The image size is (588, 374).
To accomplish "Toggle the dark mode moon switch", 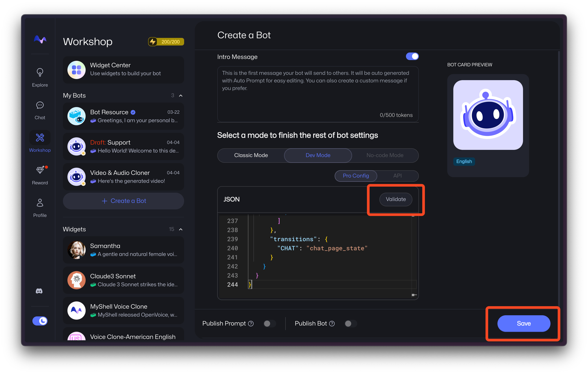I will click(40, 321).
